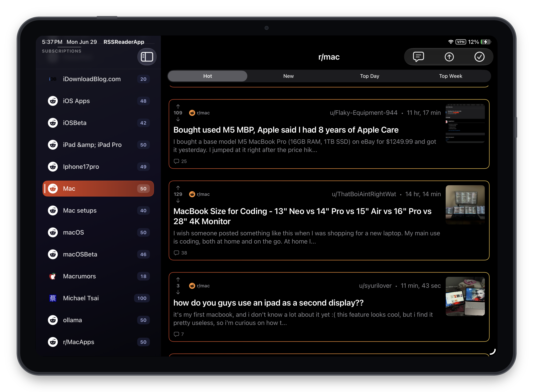This screenshot has width=533, height=392.
Task: Downvote the ipad second display post
Action: pyautogui.click(x=178, y=292)
